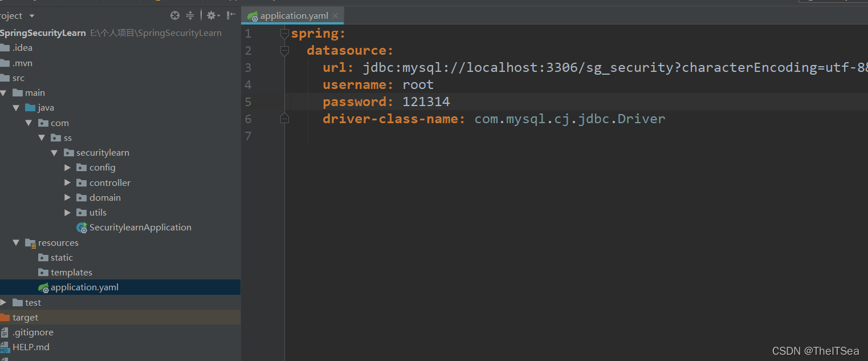868x361 pixels.
Task: Open the Project view dropdown
Action: 31,16
